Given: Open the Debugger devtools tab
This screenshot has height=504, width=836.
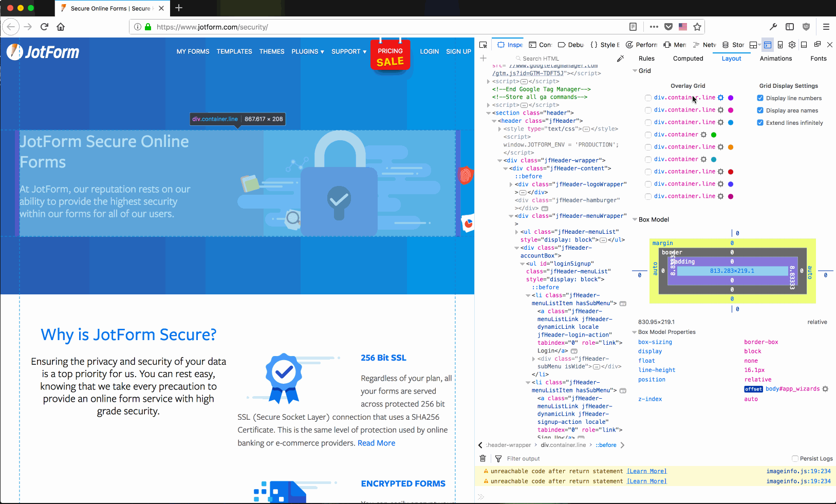Looking at the screenshot, I should click(571, 45).
